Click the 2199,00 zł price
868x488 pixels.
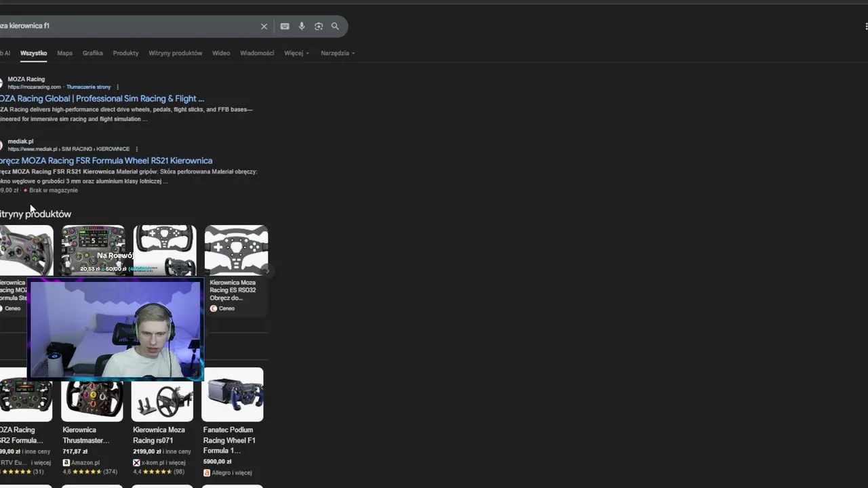(146, 451)
